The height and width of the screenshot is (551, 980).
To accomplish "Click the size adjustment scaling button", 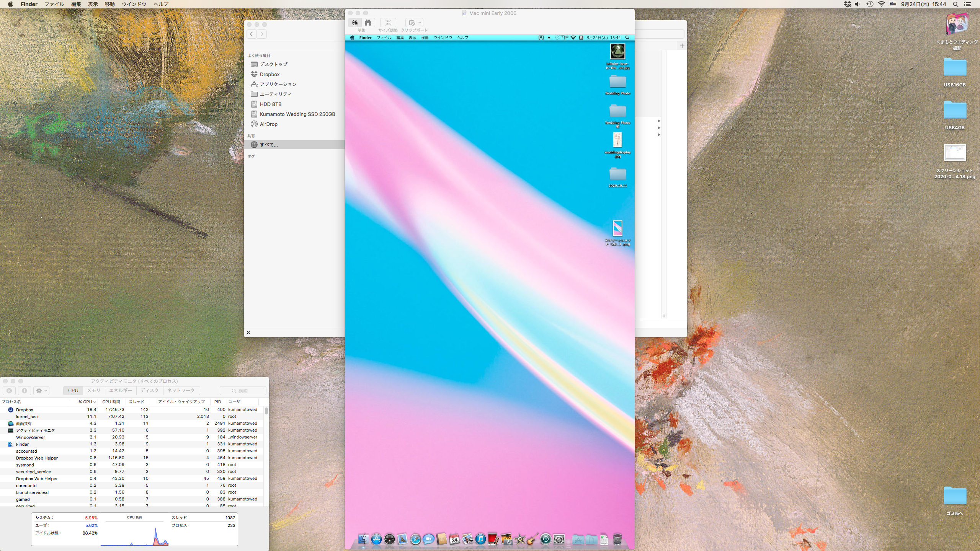I will tap(388, 23).
